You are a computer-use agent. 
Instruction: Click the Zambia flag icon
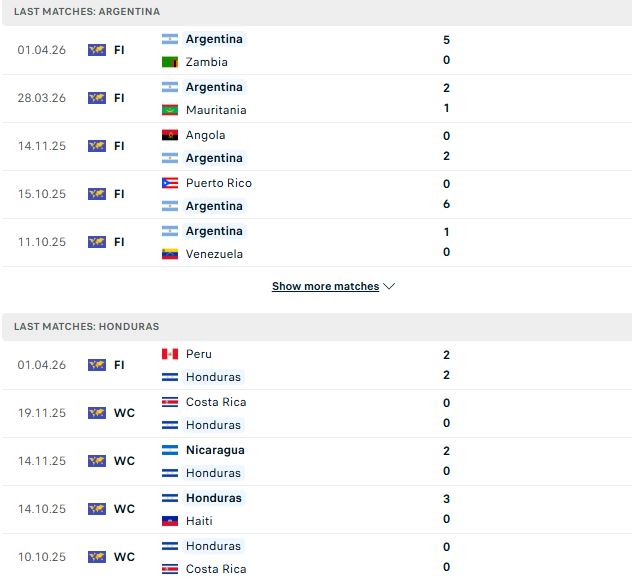click(170, 62)
